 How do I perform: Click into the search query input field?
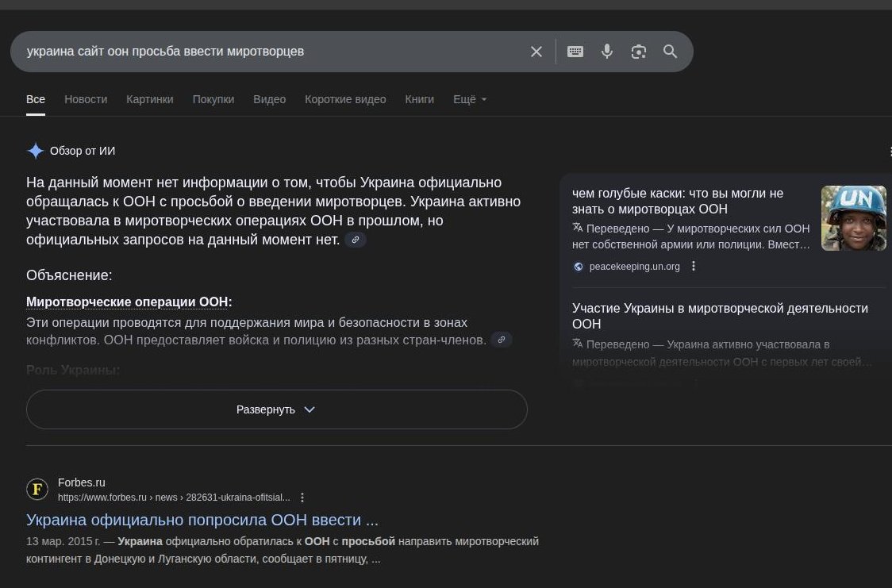pos(267,52)
